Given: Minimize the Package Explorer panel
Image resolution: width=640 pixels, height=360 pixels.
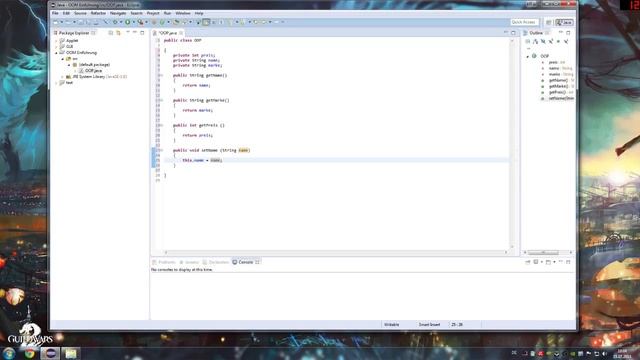Looking at the screenshot, I should tap(135, 32).
